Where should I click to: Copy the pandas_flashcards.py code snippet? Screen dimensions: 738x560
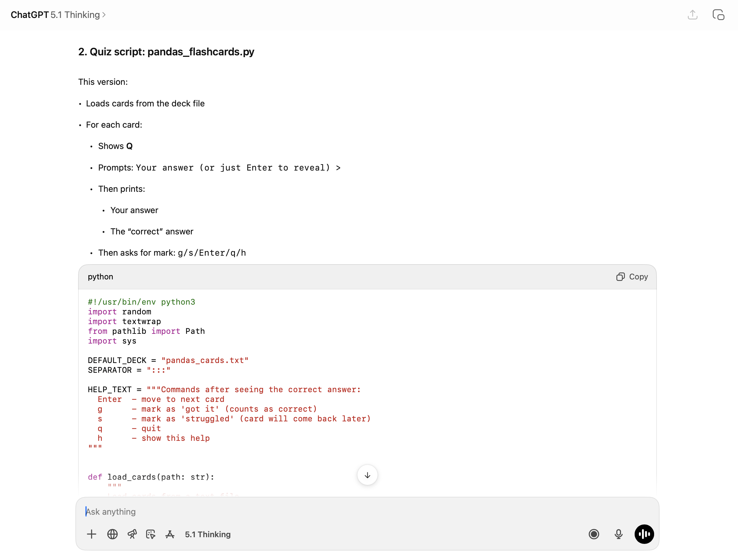click(x=632, y=277)
